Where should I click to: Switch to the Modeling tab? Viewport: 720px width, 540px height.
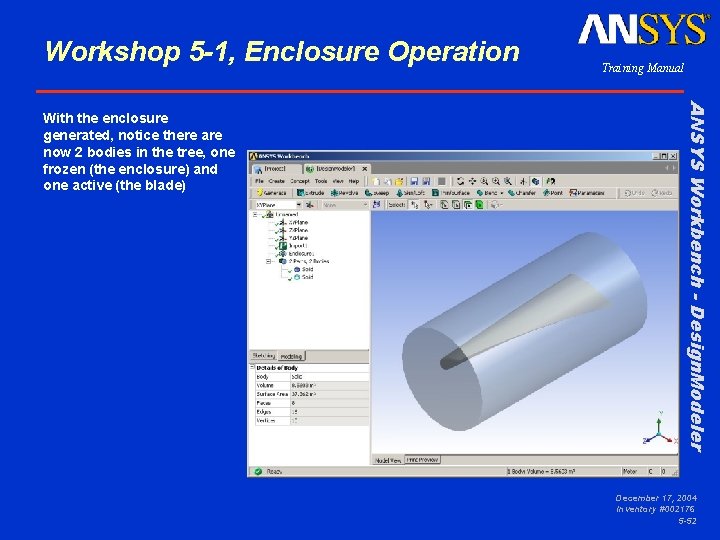(291, 356)
